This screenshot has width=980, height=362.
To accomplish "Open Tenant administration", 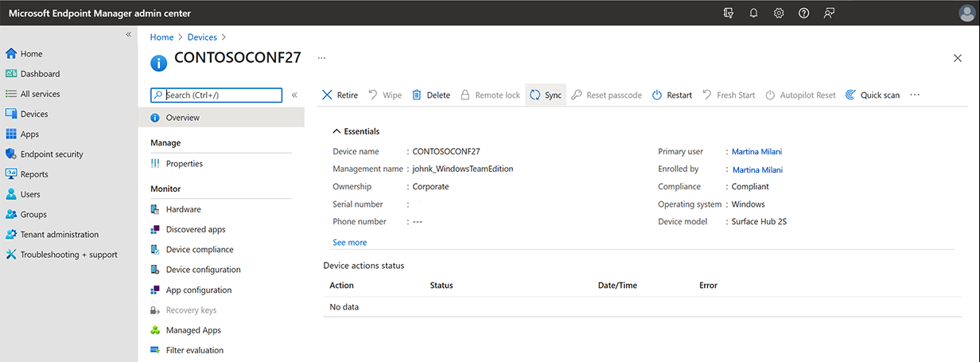I will 52,235.
